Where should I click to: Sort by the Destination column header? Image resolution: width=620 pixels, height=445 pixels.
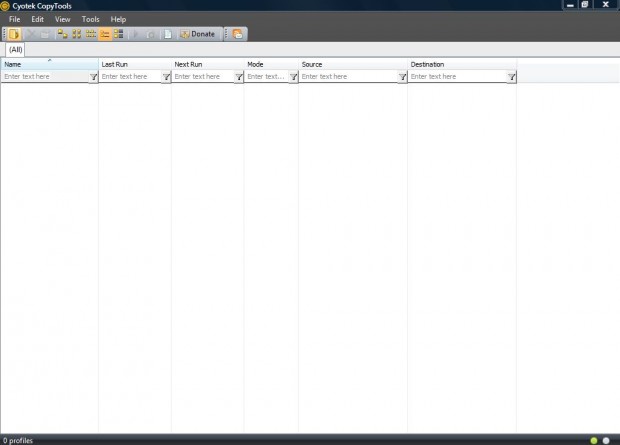pyautogui.click(x=462, y=64)
